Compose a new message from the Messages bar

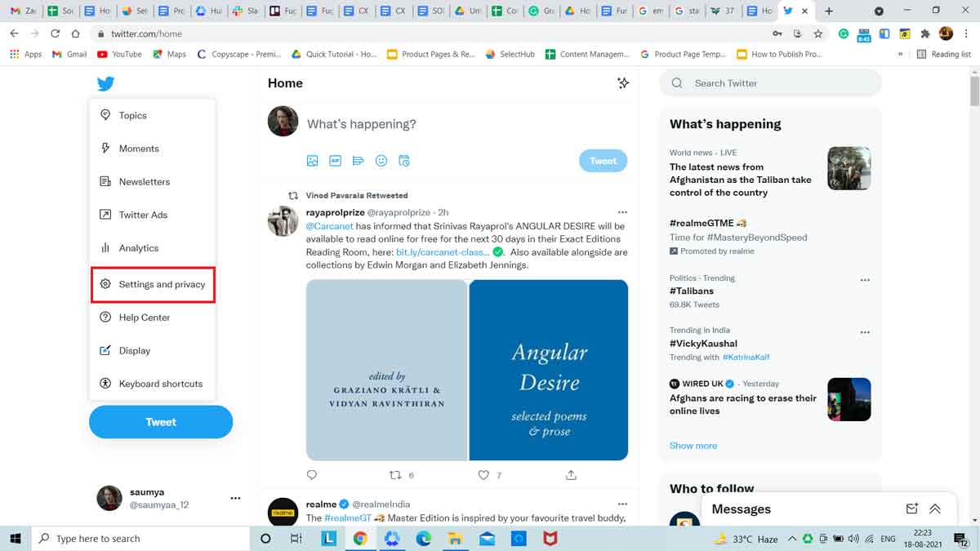[x=911, y=509]
